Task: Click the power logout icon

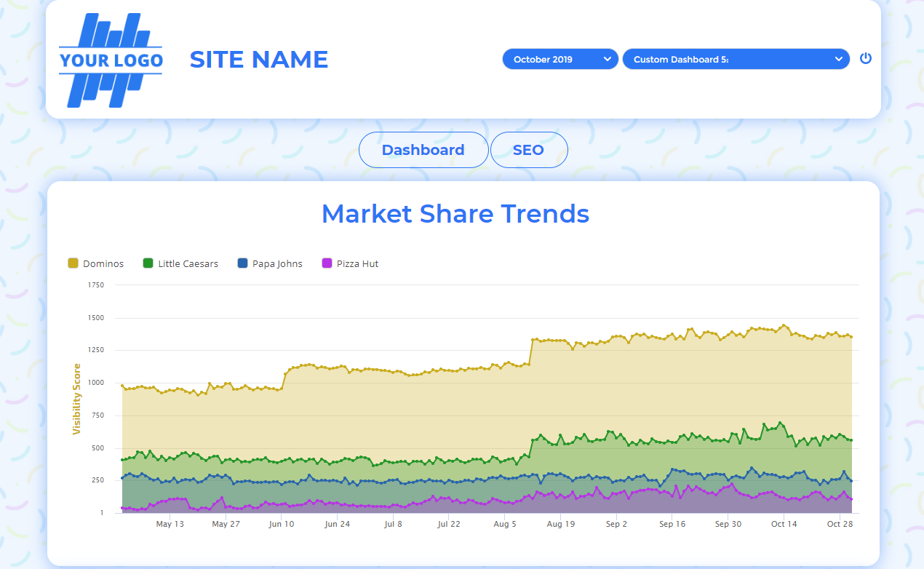Action: pos(865,59)
